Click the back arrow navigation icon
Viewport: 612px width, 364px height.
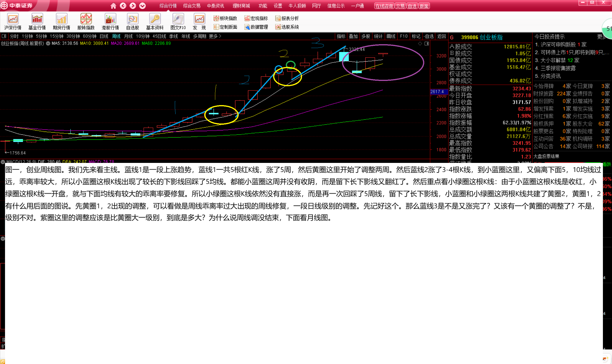coord(123,6)
